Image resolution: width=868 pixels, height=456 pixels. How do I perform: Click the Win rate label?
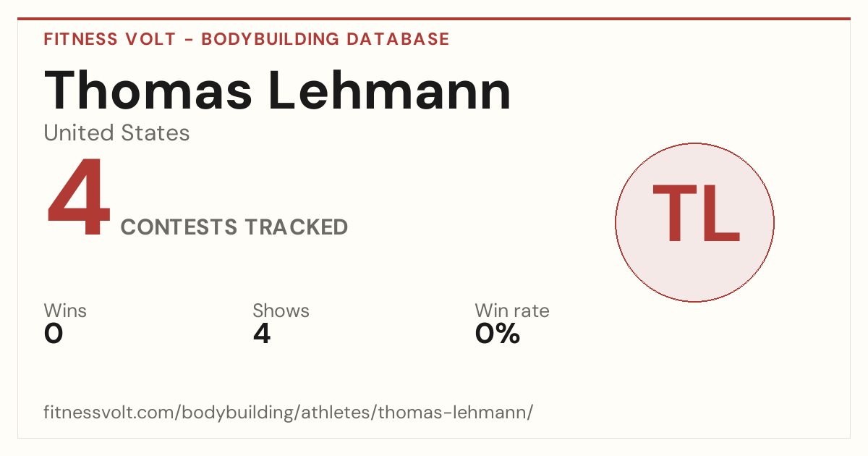pos(512,311)
